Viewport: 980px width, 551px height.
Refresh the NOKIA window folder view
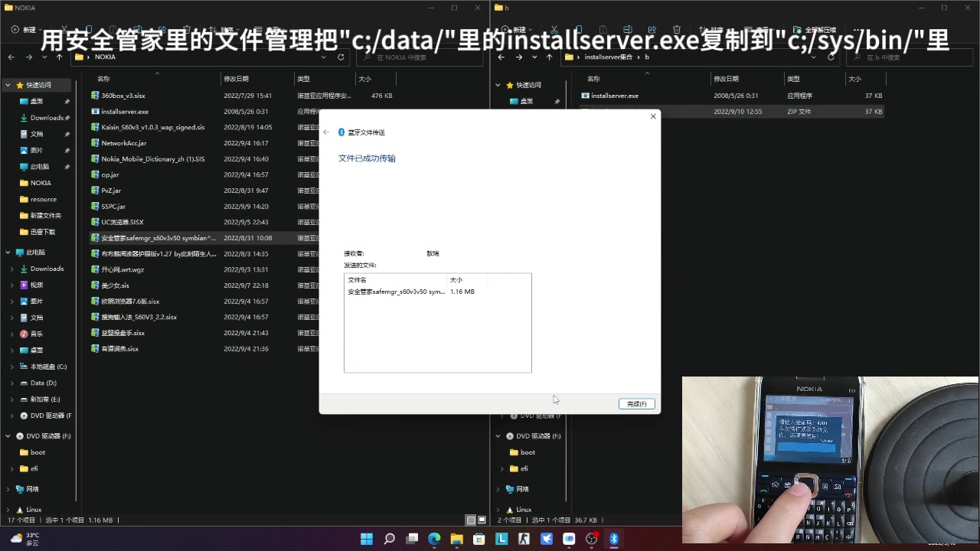pyautogui.click(x=341, y=57)
